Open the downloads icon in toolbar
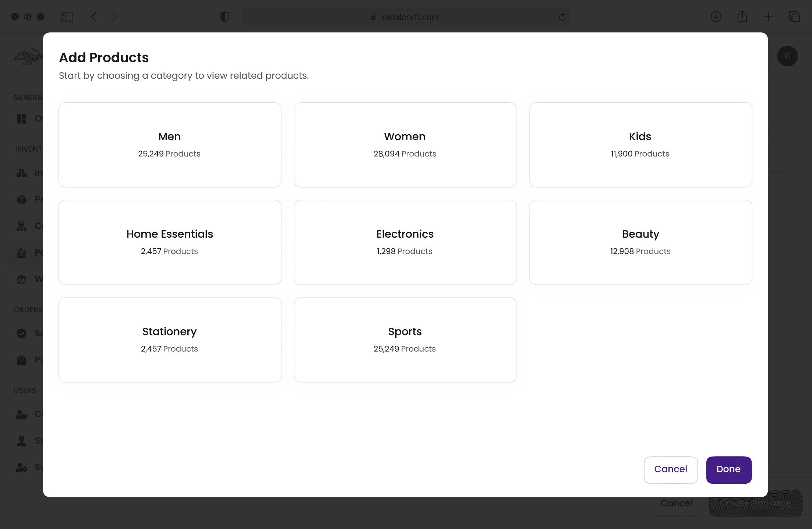This screenshot has height=529, width=812. [x=716, y=17]
